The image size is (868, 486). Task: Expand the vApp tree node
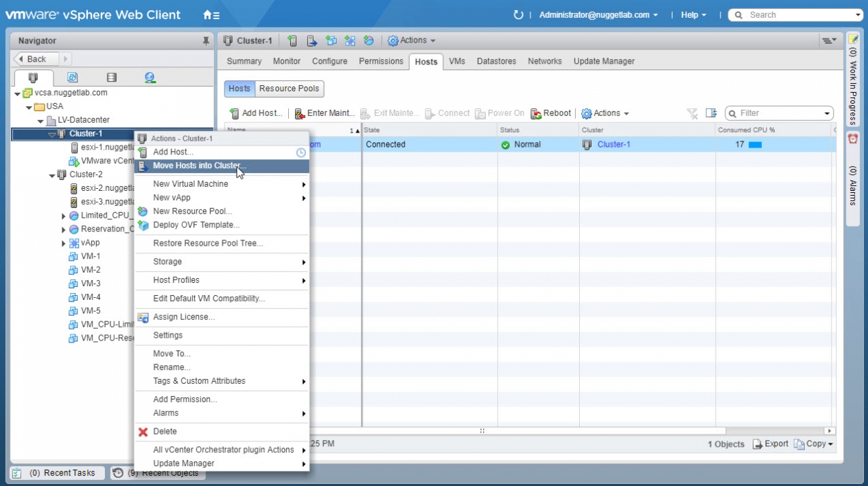coord(64,244)
